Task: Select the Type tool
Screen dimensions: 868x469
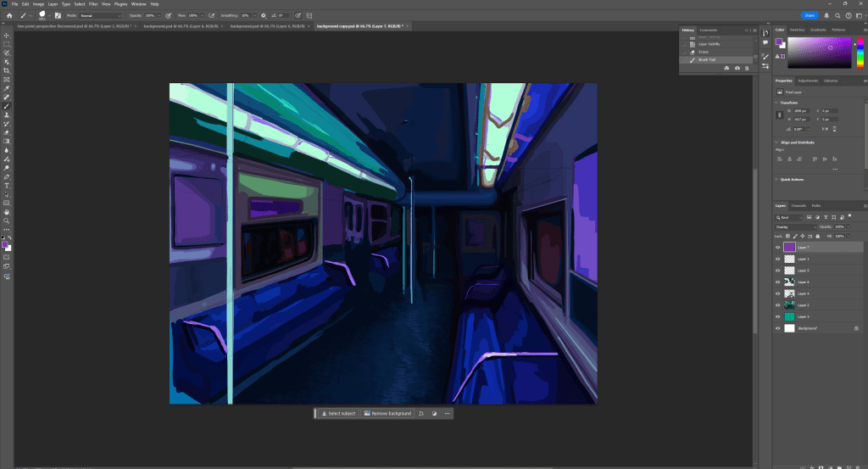Action: (x=6, y=185)
